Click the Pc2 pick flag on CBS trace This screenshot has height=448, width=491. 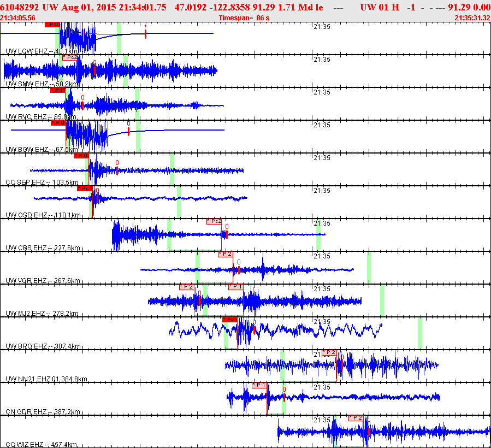tap(214, 221)
